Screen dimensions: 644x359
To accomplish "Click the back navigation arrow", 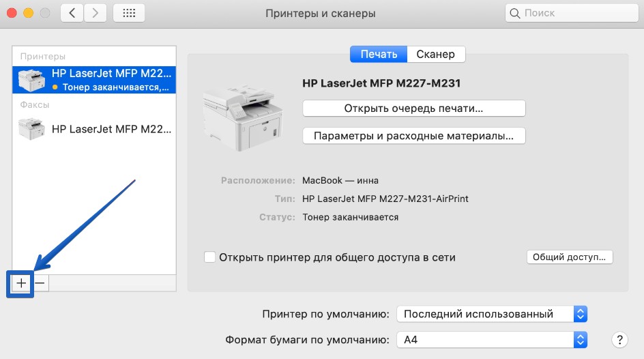I will coord(73,13).
